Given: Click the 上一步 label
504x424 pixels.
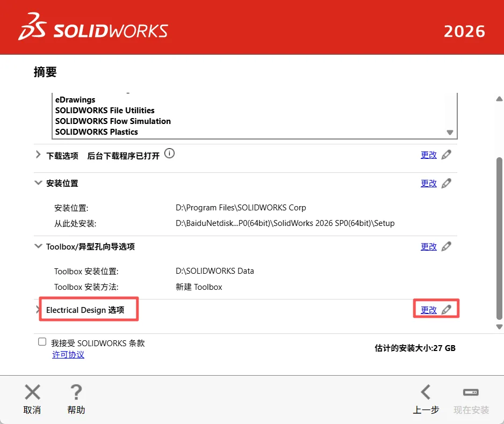Looking at the screenshot, I should coord(426,410).
